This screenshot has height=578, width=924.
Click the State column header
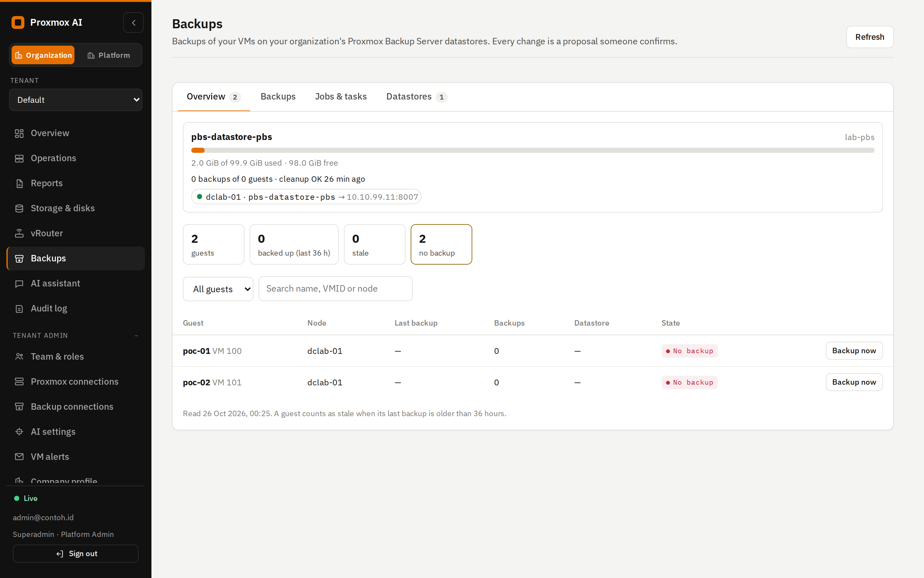(671, 323)
